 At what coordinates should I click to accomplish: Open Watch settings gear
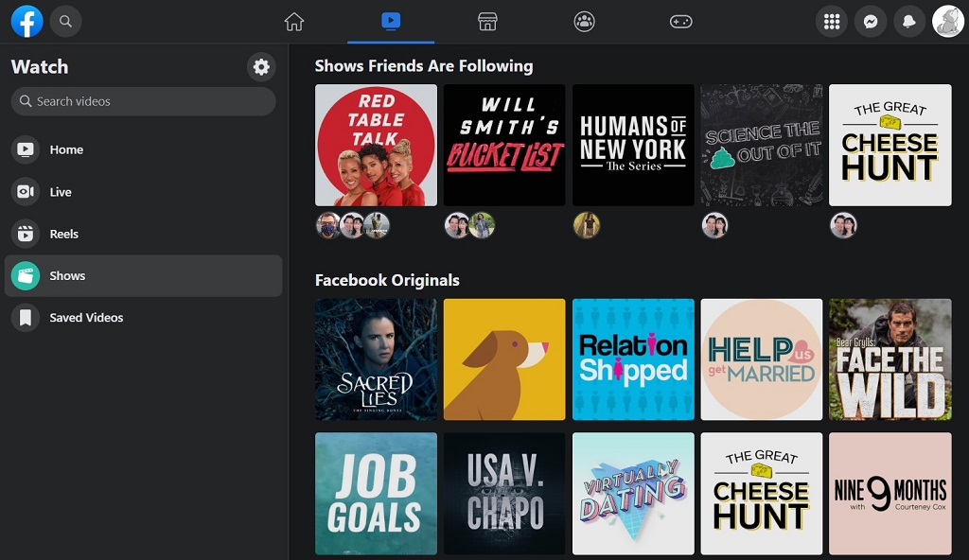tap(261, 67)
